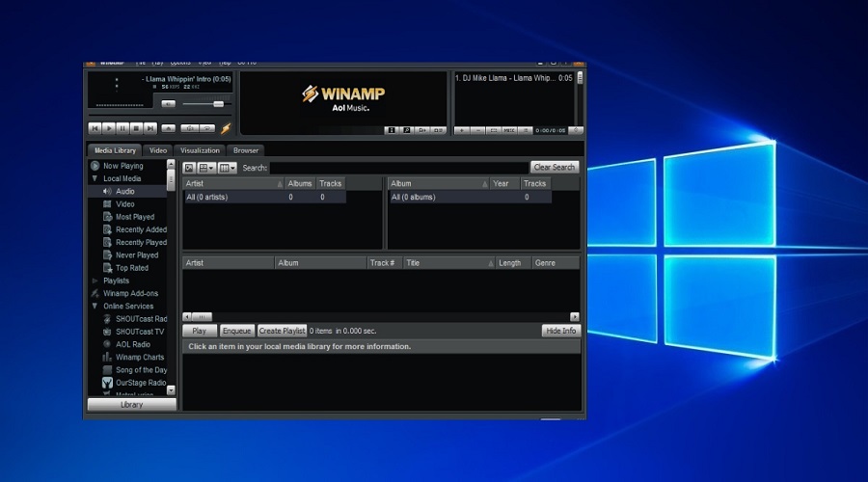
Task: Click the volume slider in the player
Action: click(204, 103)
